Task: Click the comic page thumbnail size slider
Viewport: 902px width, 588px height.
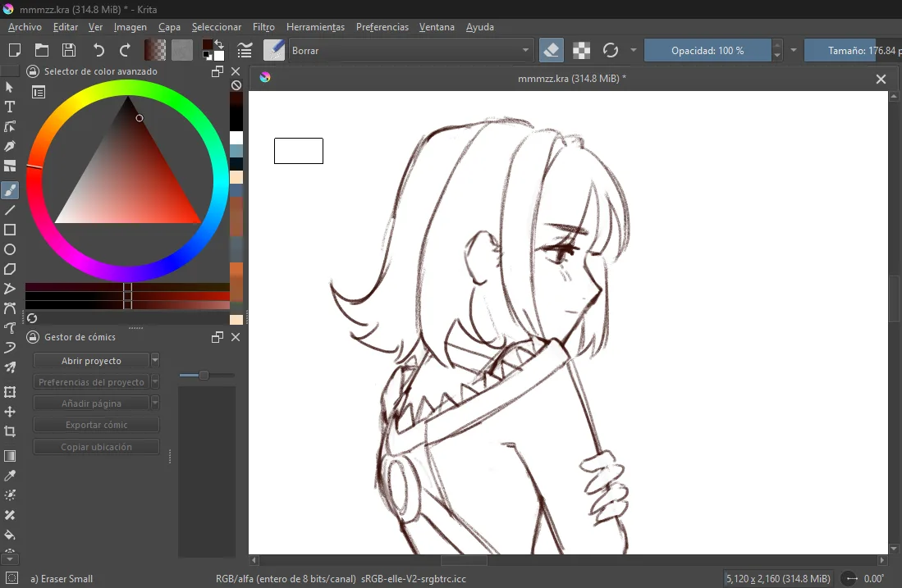Action: point(207,376)
